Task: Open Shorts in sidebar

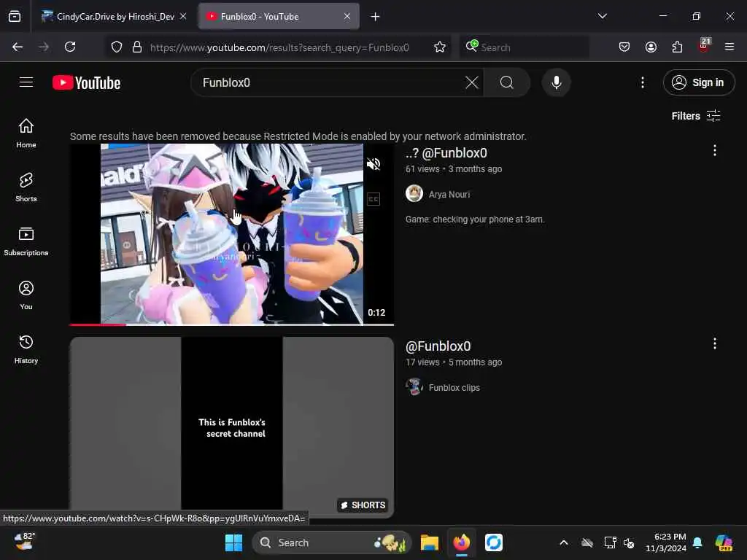Action: click(26, 187)
